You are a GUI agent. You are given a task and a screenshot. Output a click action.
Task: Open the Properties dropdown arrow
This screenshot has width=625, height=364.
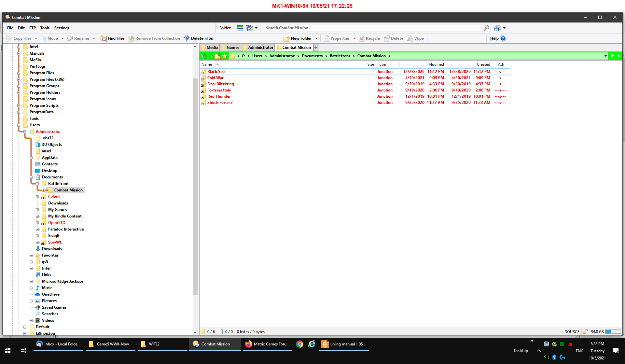(354, 38)
